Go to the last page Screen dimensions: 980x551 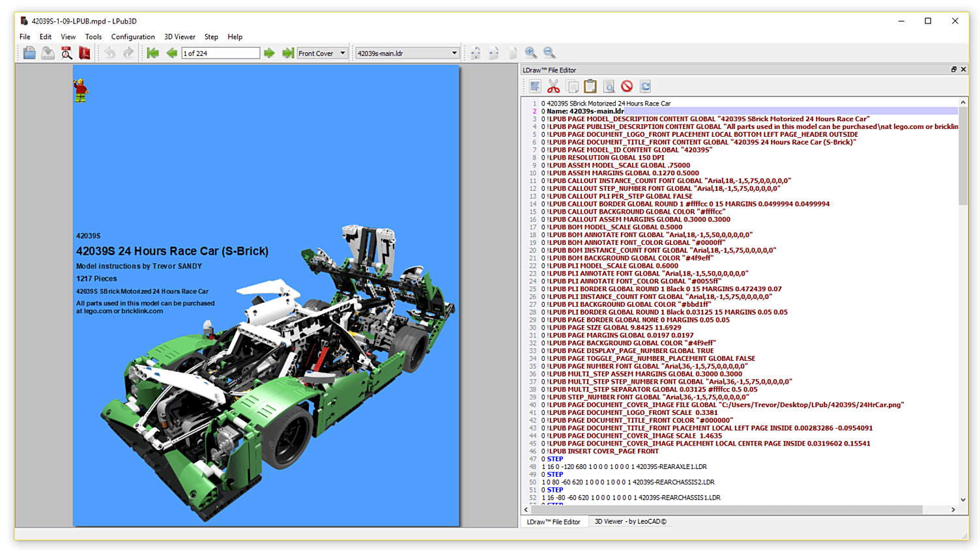point(287,53)
